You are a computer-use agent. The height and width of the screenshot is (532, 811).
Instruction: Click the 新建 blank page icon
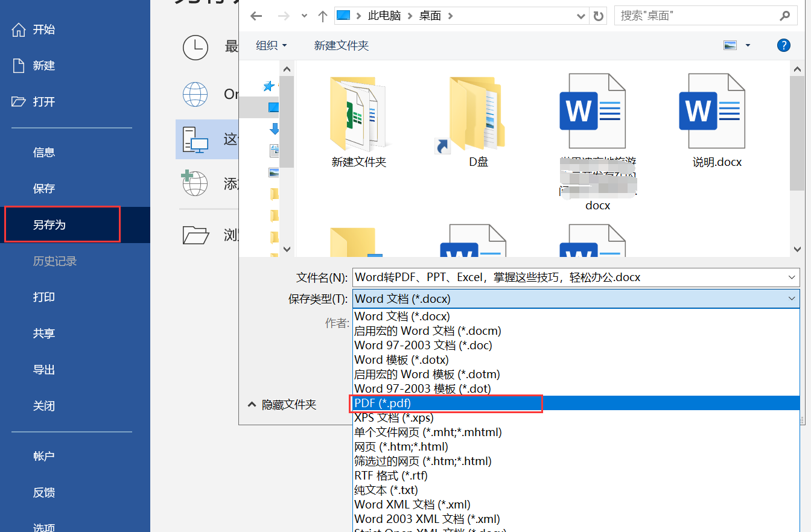pyautogui.click(x=19, y=66)
